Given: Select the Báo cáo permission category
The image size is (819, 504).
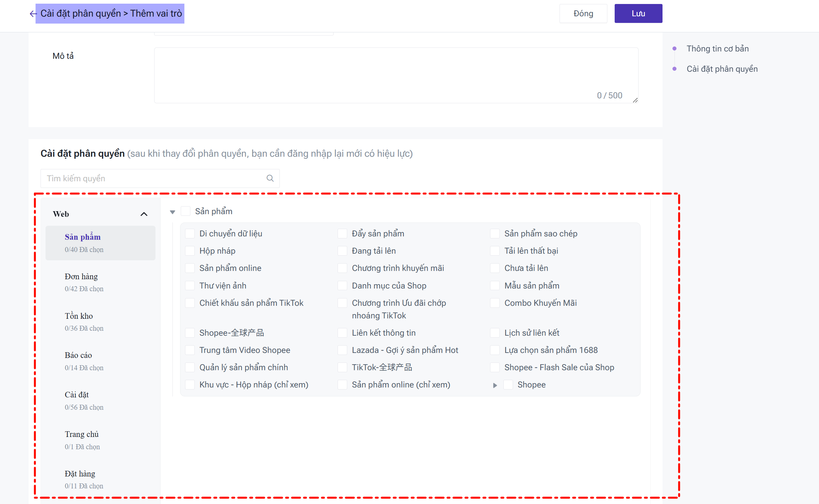Looking at the screenshot, I should pos(78,355).
